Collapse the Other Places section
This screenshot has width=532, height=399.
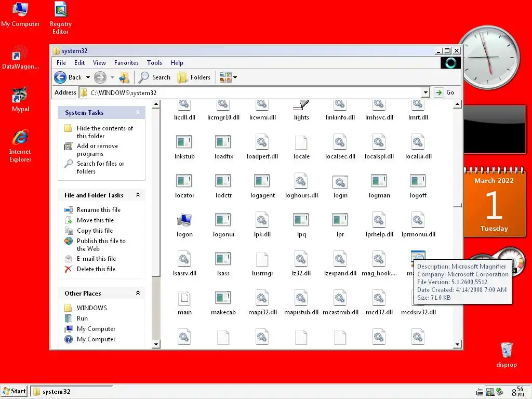(138, 292)
